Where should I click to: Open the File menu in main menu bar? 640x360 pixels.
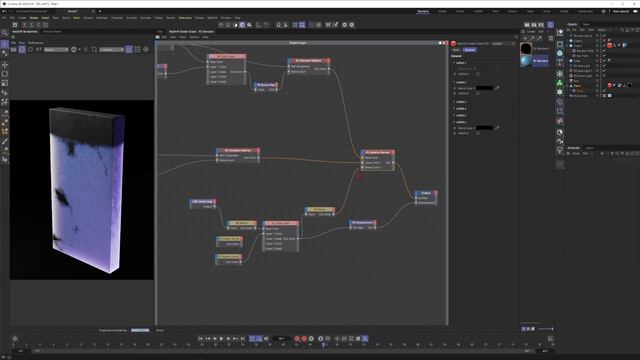(x=4, y=18)
